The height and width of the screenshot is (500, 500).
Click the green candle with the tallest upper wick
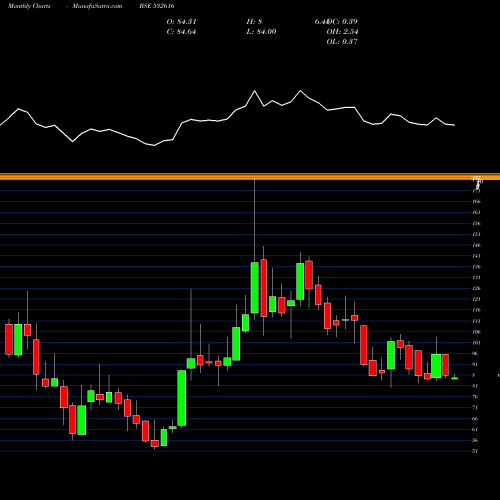click(x=255, y=287)
